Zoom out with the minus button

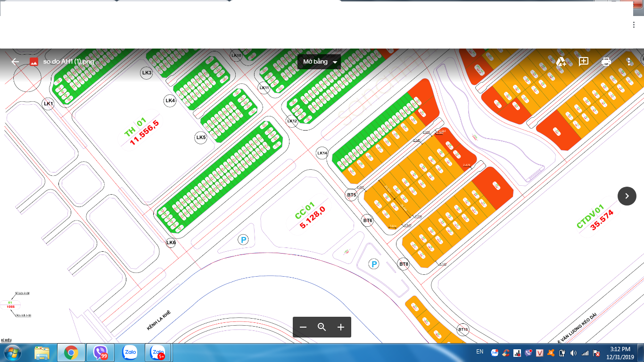pyautogui.click(x=303, y=327)
